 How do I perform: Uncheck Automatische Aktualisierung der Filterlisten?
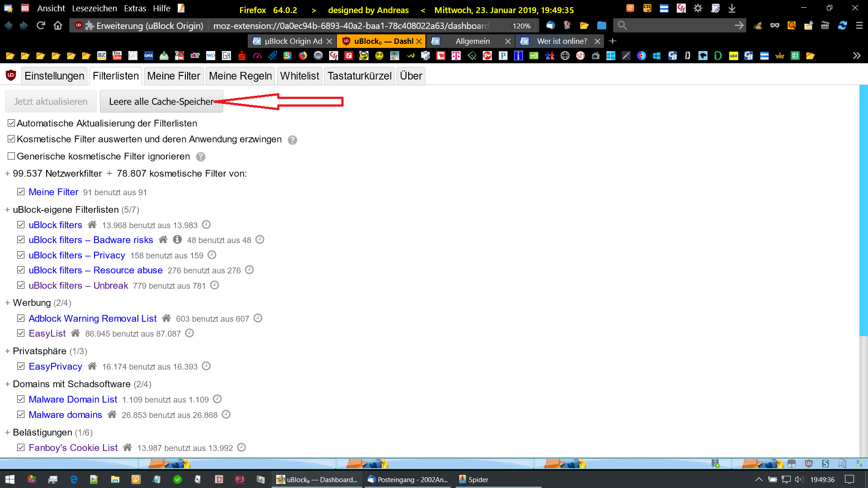(x=11, y=123)
